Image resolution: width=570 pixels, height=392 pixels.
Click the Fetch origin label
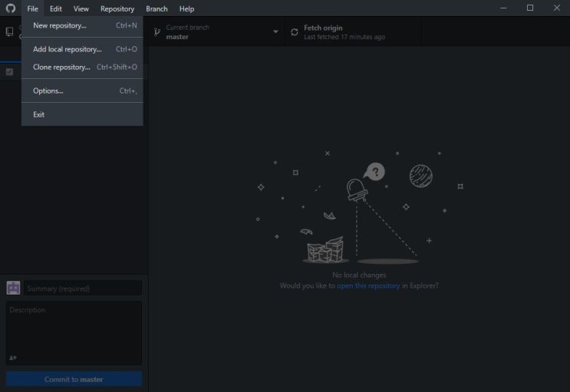pyautogui.click(x=323, y=28)
